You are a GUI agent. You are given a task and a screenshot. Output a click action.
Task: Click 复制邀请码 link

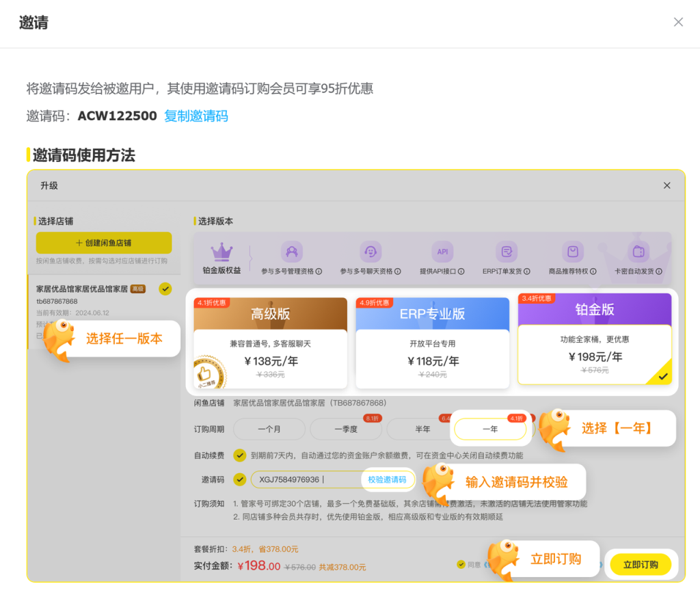[x=196, y=116]
